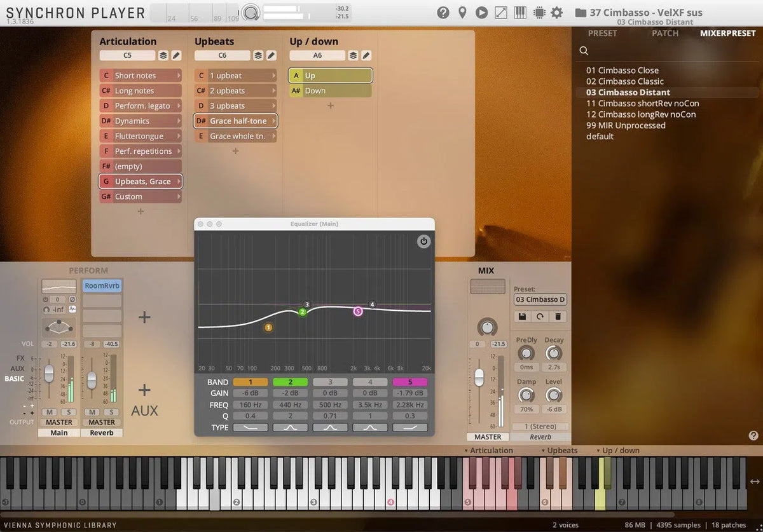Delete the mix preset via trash icon

559,317
